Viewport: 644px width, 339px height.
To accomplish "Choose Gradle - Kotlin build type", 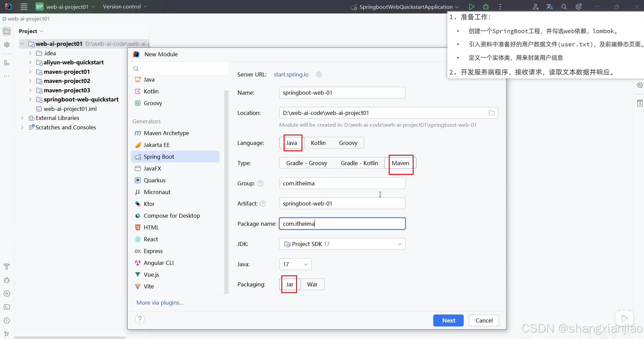I will 359,163.
